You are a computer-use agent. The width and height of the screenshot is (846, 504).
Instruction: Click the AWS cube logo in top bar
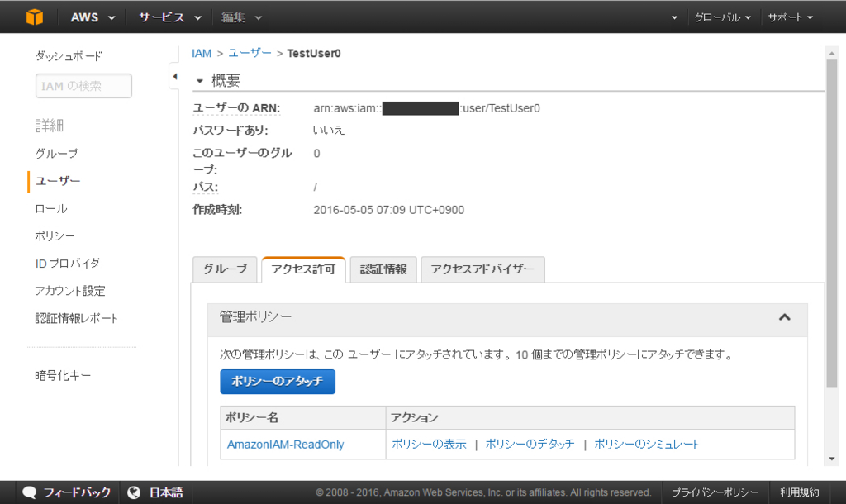tap(33, 17)
